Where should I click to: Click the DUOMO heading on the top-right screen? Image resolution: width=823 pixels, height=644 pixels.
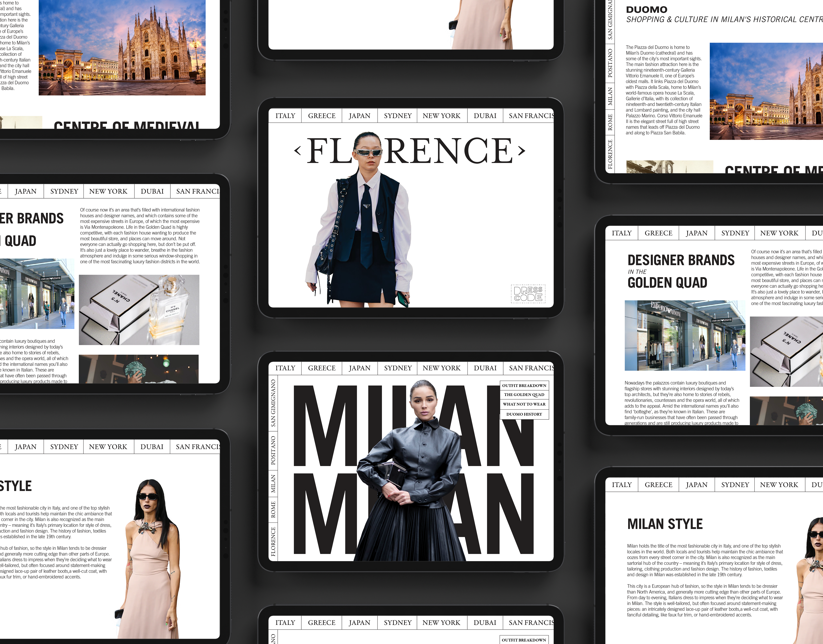tap(647, 10)
